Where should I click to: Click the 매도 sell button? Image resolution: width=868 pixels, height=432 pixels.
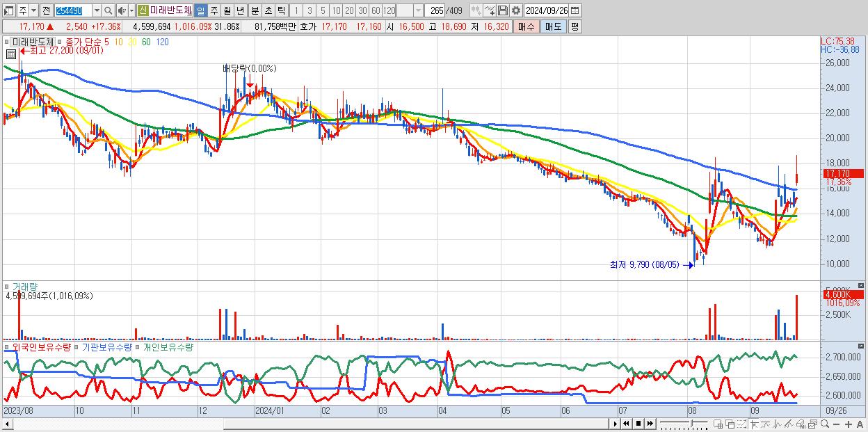pos(554,26)
